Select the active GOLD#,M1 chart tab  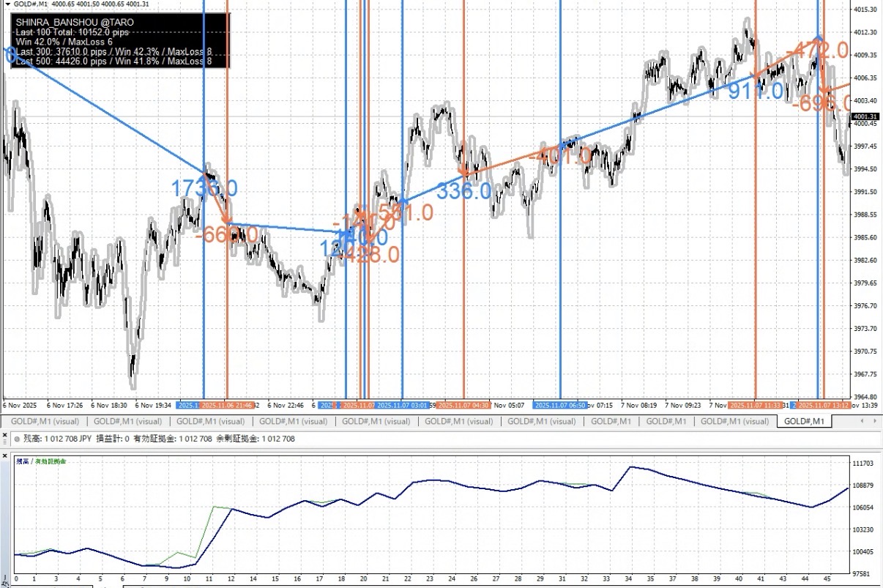click(803, 421)
